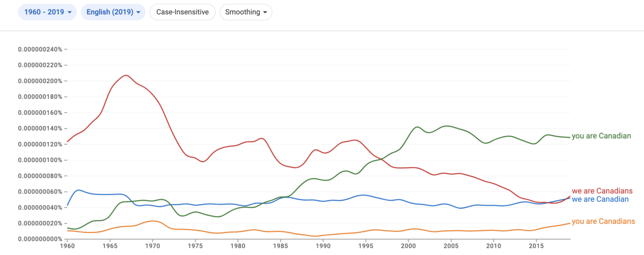Screen dimensions: 644x255
Task: Click the red line dip near 1988
Action: coord(297,168)
